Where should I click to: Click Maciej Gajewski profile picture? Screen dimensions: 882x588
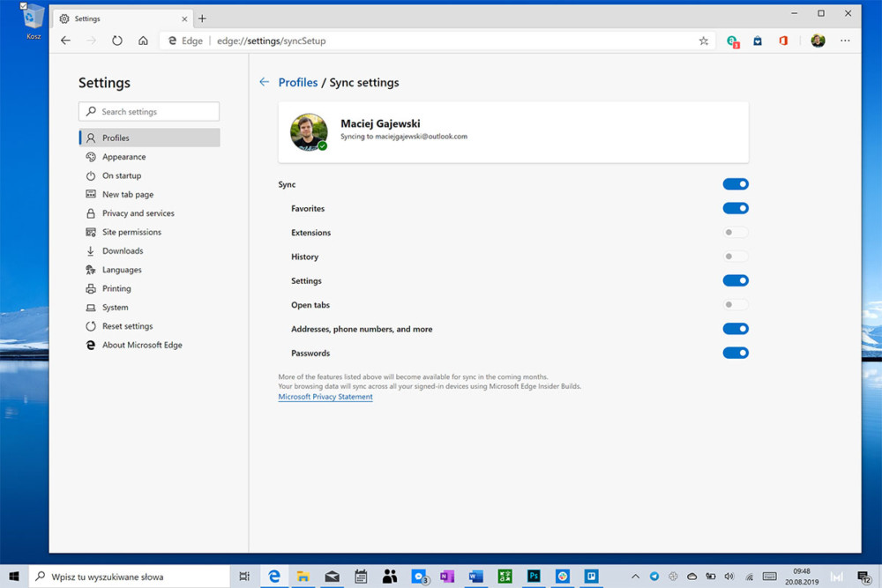click(x=309, y=132)
